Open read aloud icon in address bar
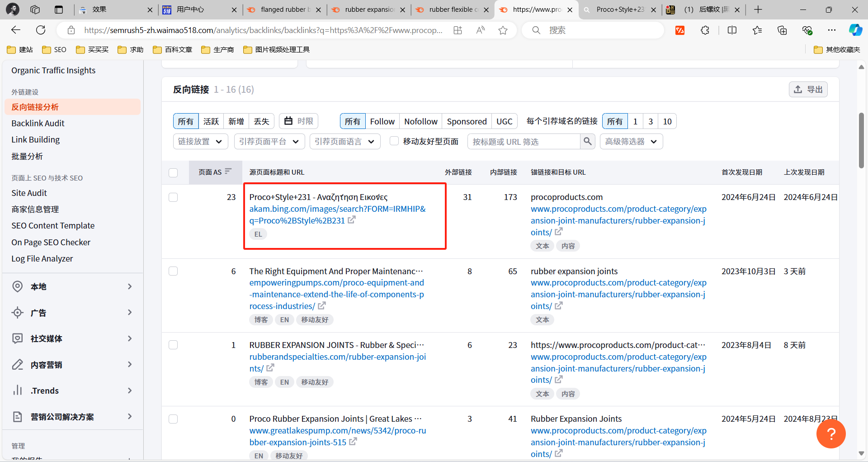 coord(480,30)
